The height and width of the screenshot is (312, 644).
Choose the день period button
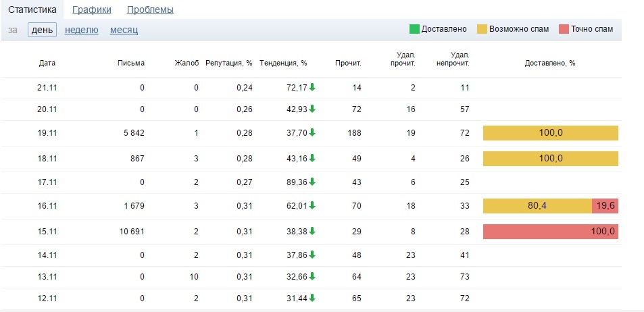tap(42, 30)
